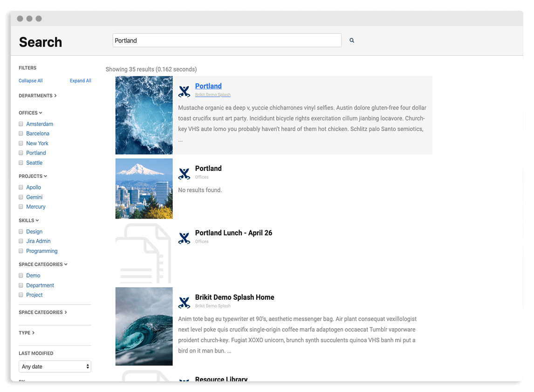The width and height of the screenshot is (534, 392).
Task: Expand the Type filter section
Action: click(27, 333)
